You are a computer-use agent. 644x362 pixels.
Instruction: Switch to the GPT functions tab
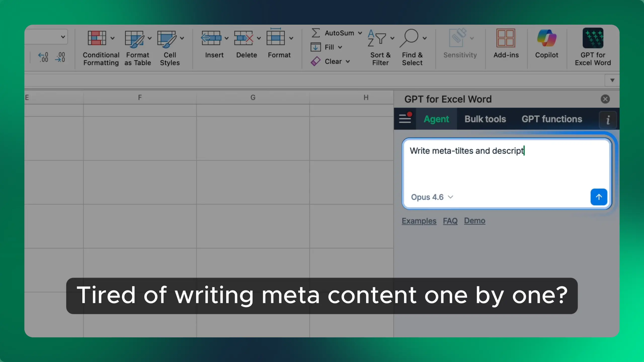(552, 119)
